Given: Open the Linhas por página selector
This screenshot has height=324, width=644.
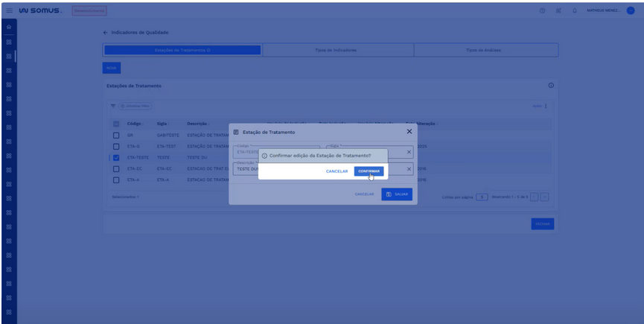Looking at the screenshot, I should pyautogui.click(x=482, y=197).
